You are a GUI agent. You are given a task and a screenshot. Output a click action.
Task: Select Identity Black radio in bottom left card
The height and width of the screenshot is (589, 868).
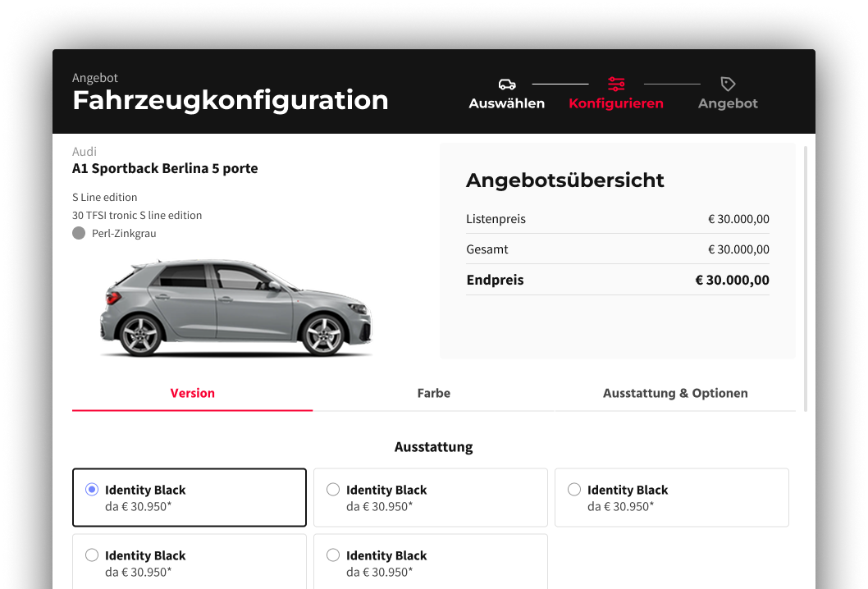pyautogui.click(x=92, y=555)
